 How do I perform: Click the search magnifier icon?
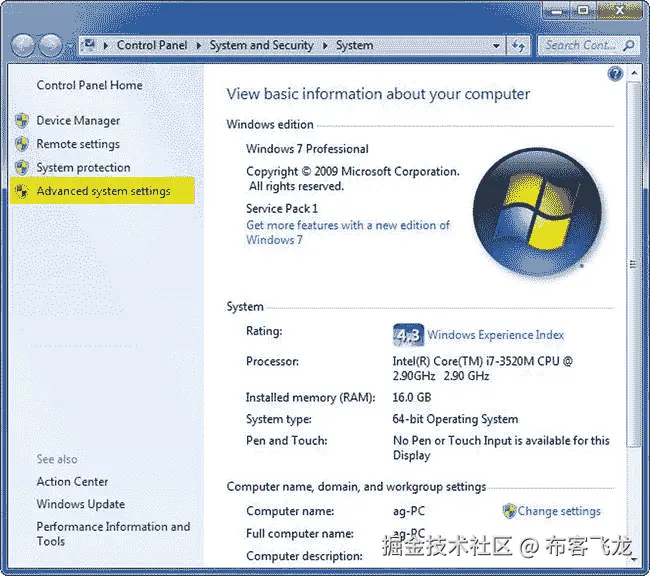(x=628, y=45)
